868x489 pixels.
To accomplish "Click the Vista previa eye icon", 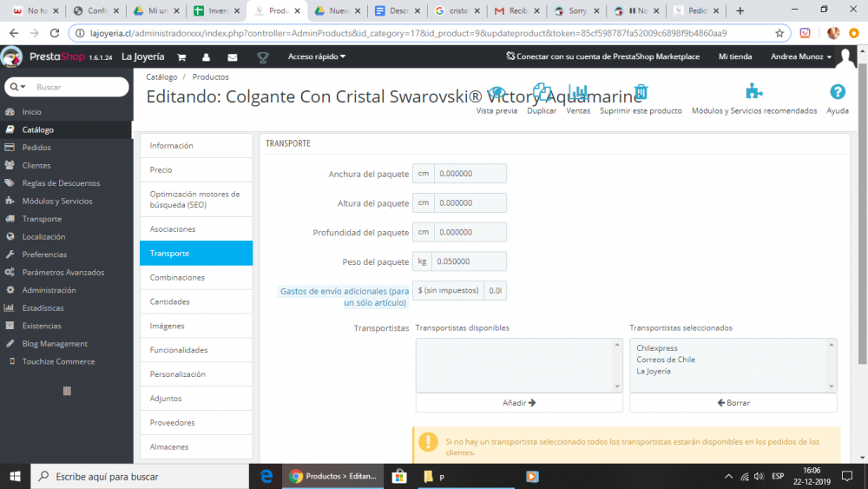I will coord(496,92).
